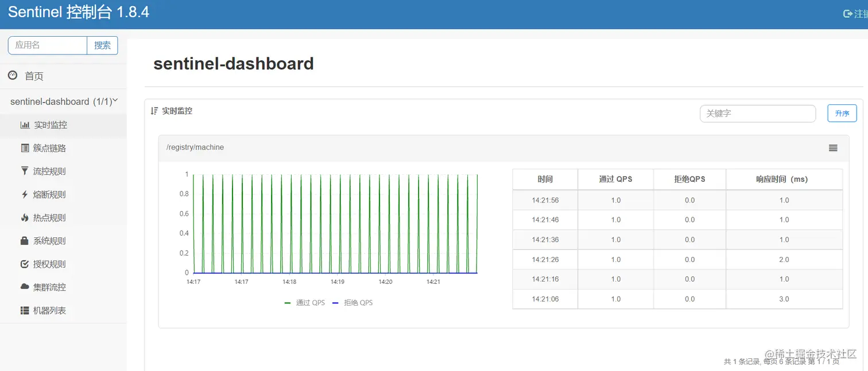Select the 14:21:16 time cell
Viewport: 868px width, 371px height.
point(545,279)
